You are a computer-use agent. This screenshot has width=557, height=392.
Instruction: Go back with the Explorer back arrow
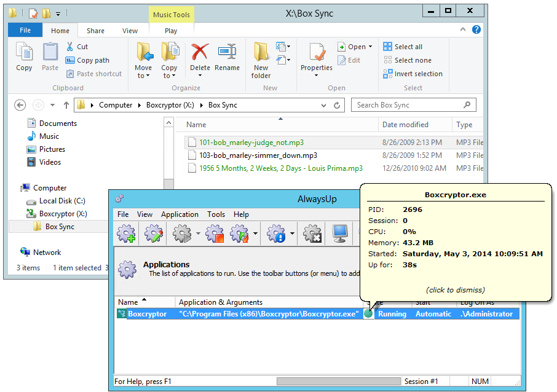point(20,105)
